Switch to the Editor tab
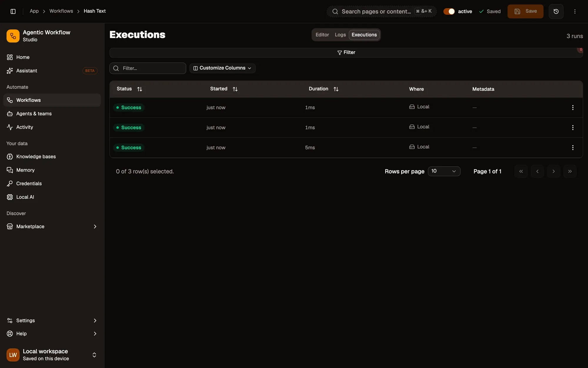This screenshot has height=368, width=588. 322,35
